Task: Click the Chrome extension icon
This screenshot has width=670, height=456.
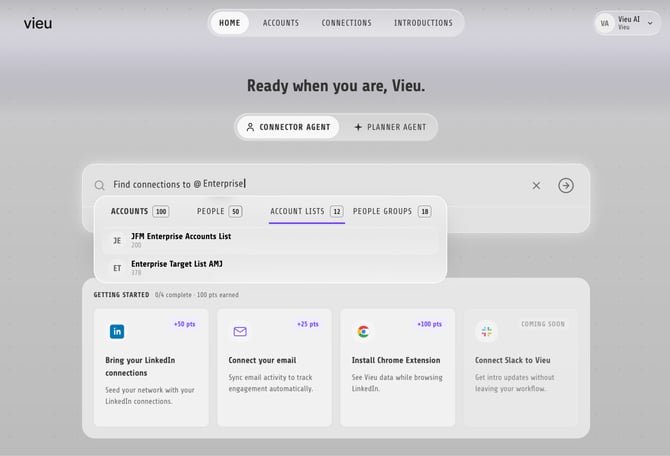Action: (363, 332)
